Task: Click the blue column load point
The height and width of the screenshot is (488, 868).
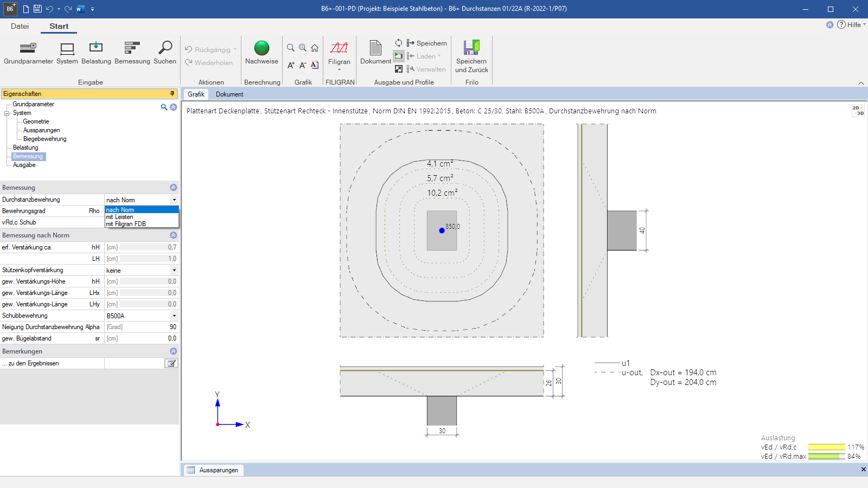Action: (442, 230)
